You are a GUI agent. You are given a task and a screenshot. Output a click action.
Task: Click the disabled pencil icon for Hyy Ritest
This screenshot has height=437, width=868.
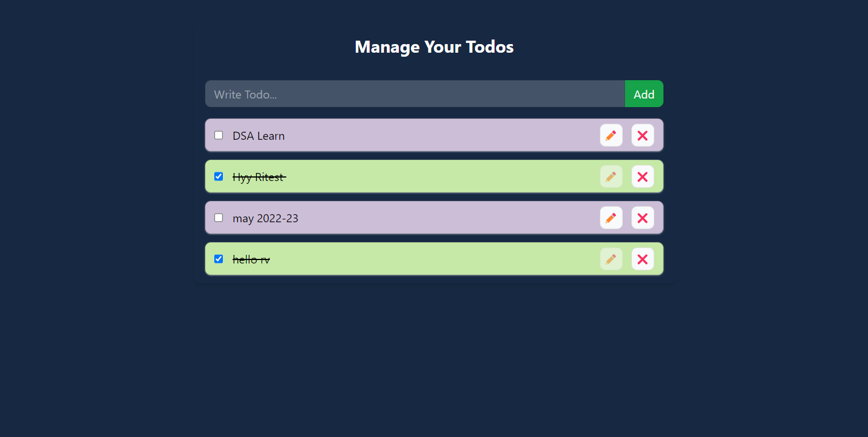[x=611, y=176]
